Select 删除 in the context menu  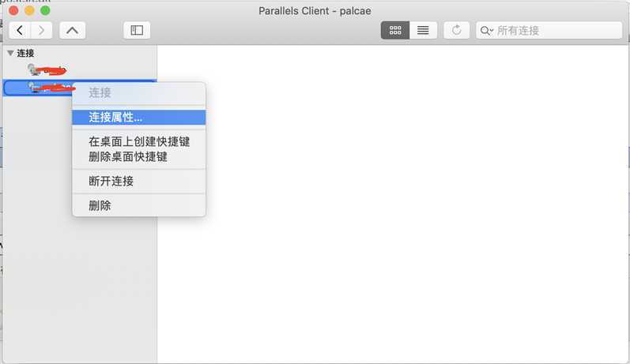(138, 205)
